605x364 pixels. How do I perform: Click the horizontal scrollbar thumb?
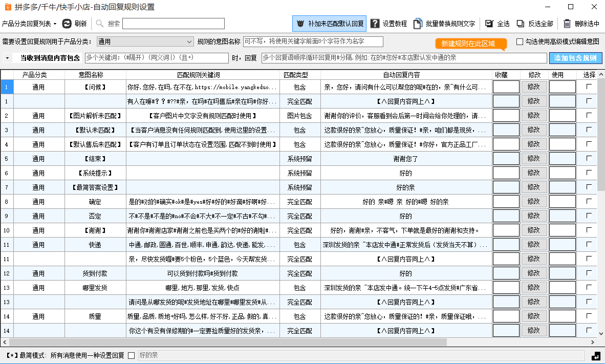[x=228, y=342]
